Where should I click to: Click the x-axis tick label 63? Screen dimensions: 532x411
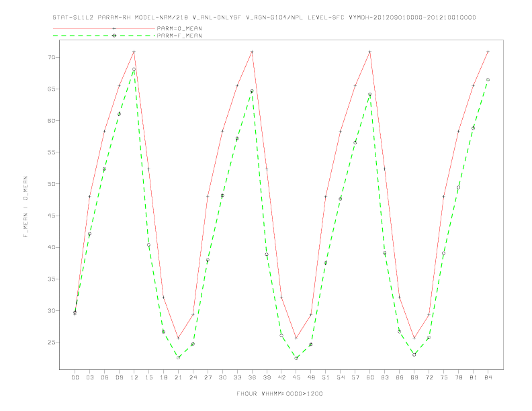[385, 377]
